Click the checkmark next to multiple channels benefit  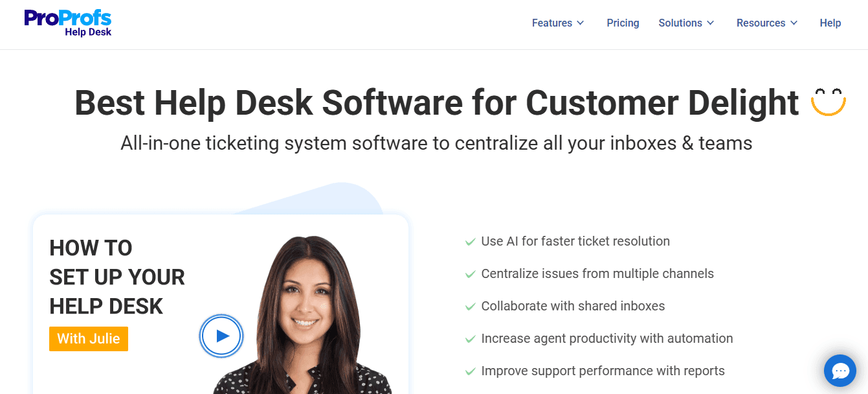coord(470,274)
